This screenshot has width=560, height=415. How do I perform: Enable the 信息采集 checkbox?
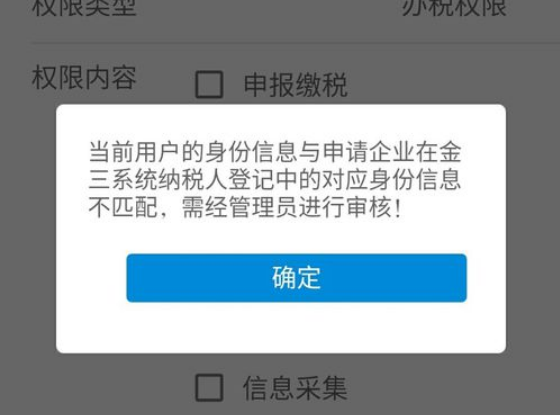[209, 388]
